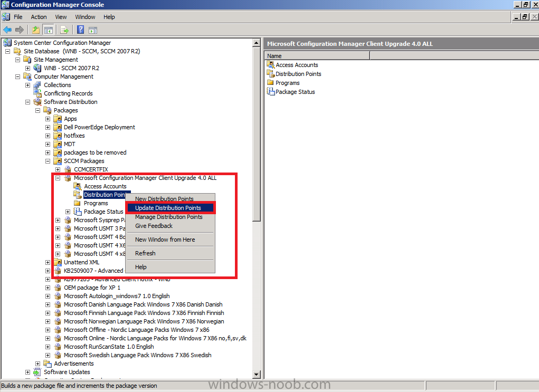The image size is (539, 392).
Task: Select Microsoft Swedish Language Pack package
Action: point(137,355)
